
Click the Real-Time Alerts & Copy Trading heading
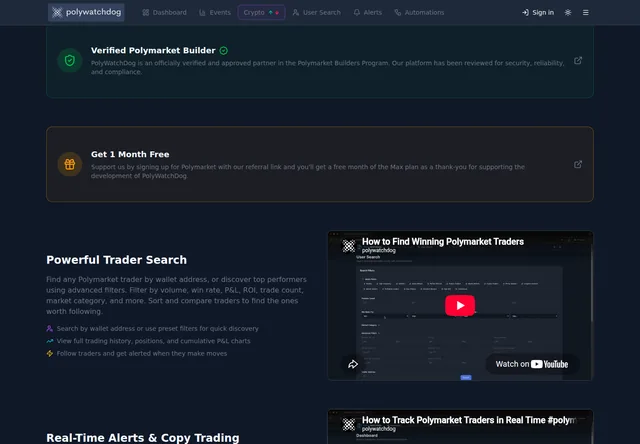coord(143,438)
